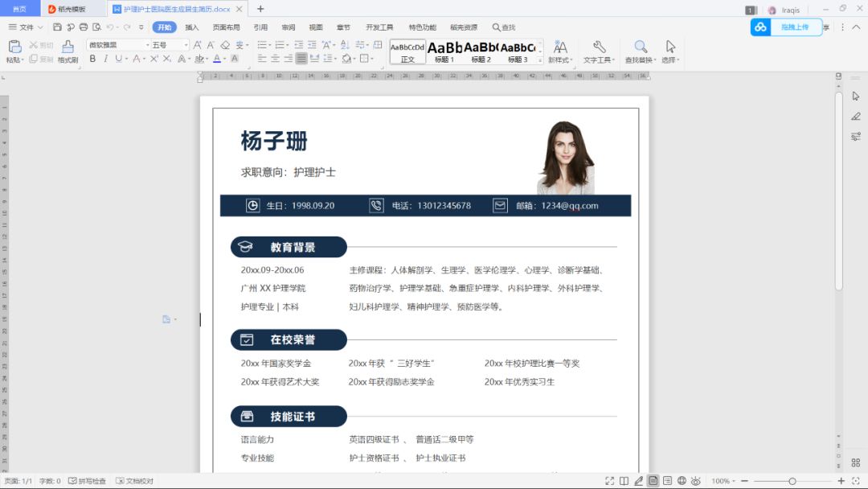Click the zoom slider handle

[792, 481]
